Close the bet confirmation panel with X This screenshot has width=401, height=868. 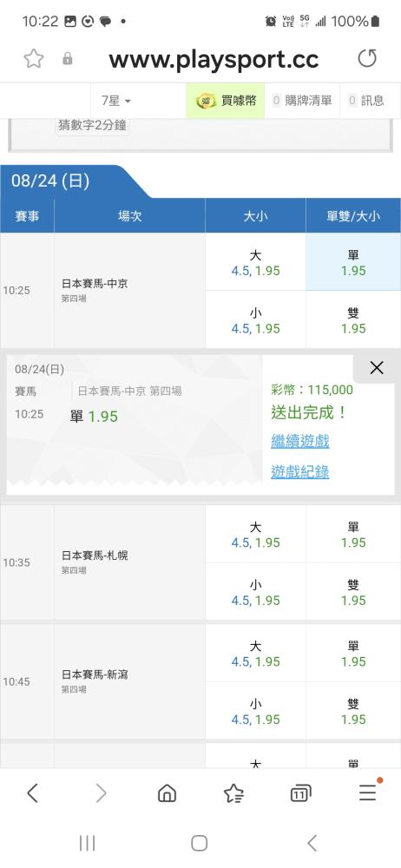[x=377, y=367]
